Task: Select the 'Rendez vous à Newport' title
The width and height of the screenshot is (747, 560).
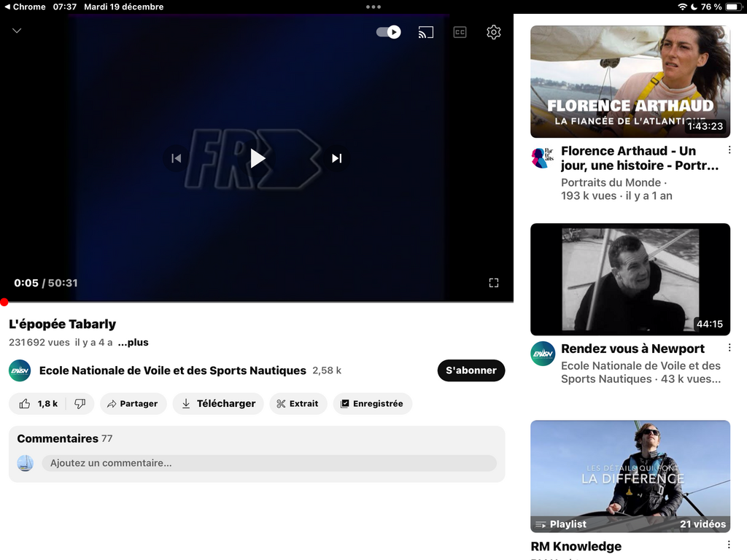Action: 632,349
